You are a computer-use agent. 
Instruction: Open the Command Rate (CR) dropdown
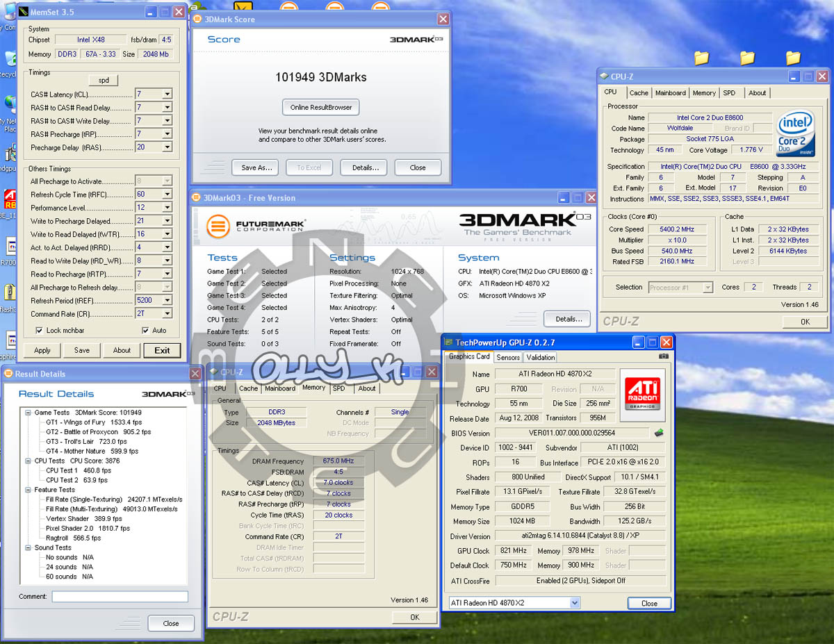tap(167, 314)
